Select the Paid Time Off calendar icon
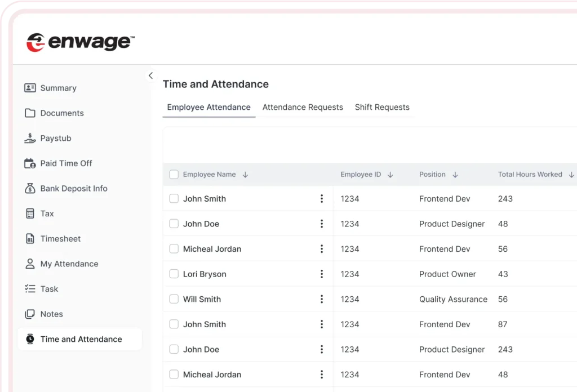The height and width of the screenshot is (392, 577). coord(30,163)
